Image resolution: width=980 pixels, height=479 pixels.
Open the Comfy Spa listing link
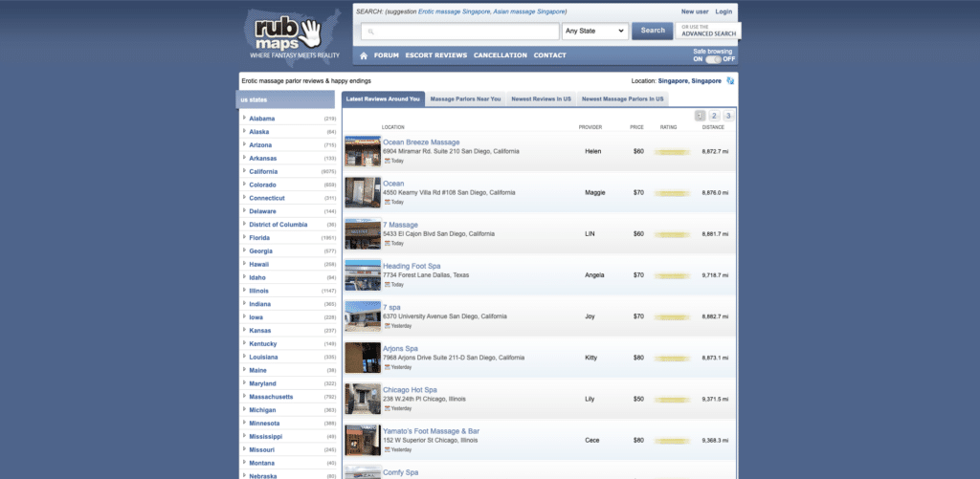tap(401, 472)
